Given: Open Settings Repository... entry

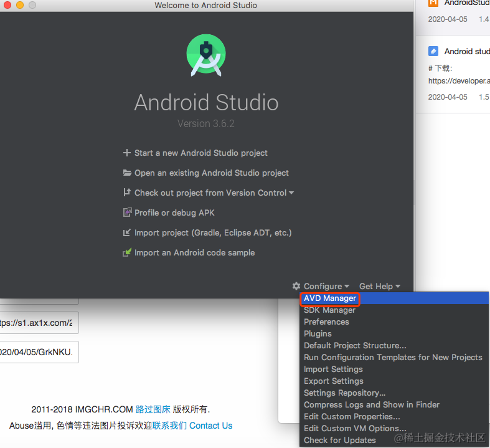Looking at the screenshot, I should (x=393, y=393).
